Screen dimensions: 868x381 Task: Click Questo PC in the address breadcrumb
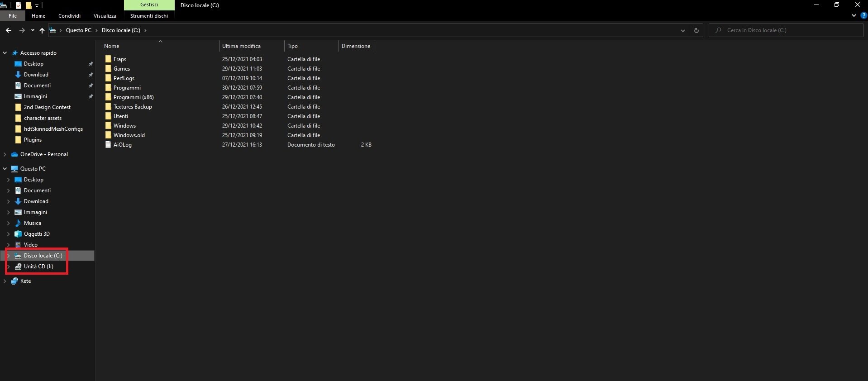(x=79, y=30)
